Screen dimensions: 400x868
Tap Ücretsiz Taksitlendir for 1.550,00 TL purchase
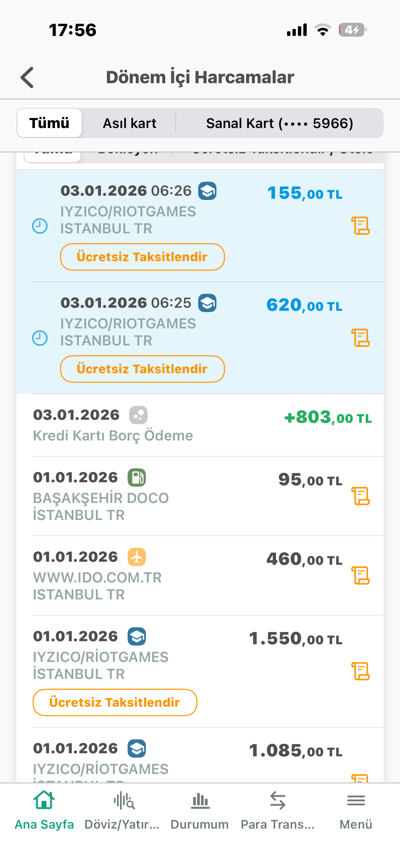(115, 702)
